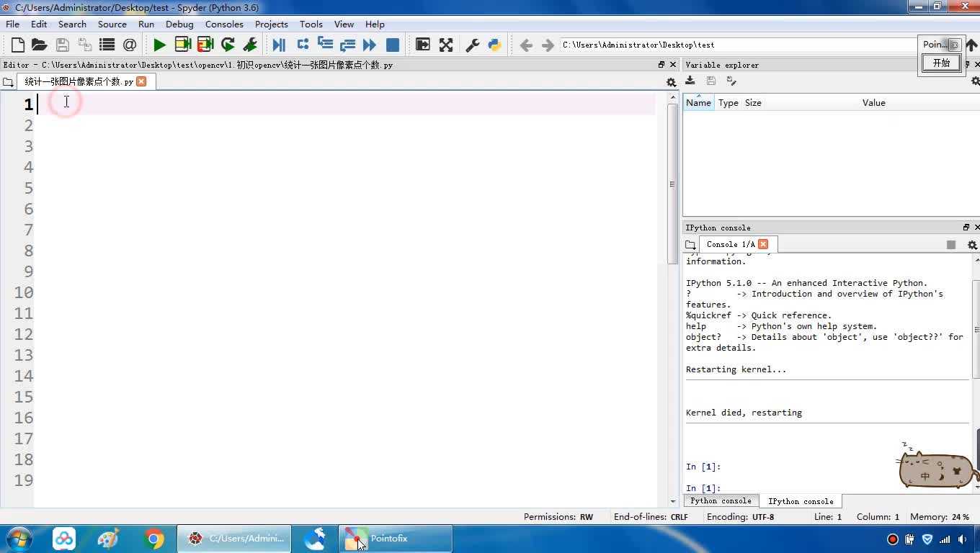Open Preferences using the wrench icon
980x553 pixels.
click(473, 45)
